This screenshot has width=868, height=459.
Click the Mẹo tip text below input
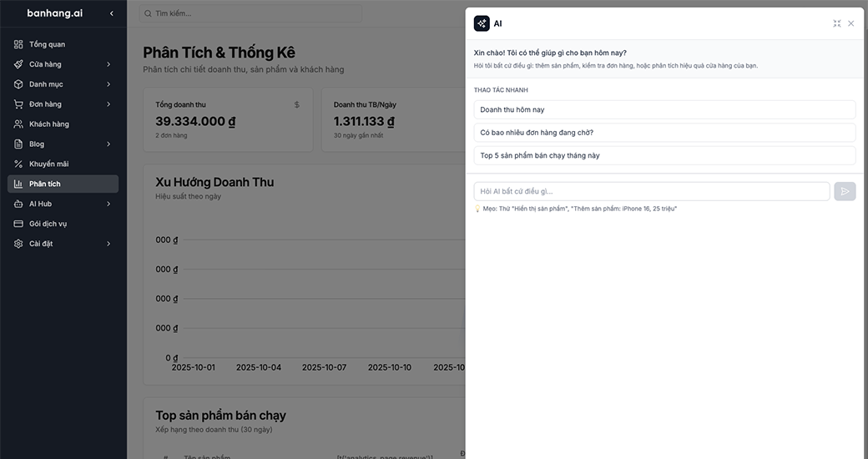pos(579,209)
